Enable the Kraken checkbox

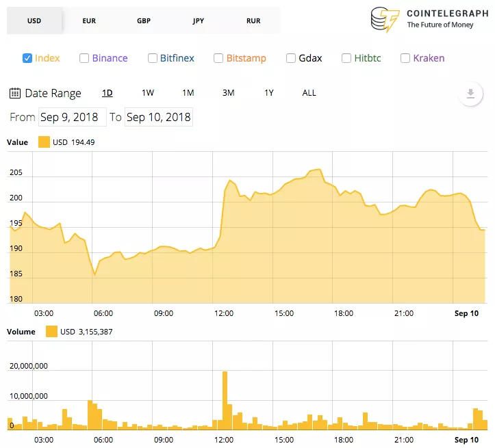405,58
